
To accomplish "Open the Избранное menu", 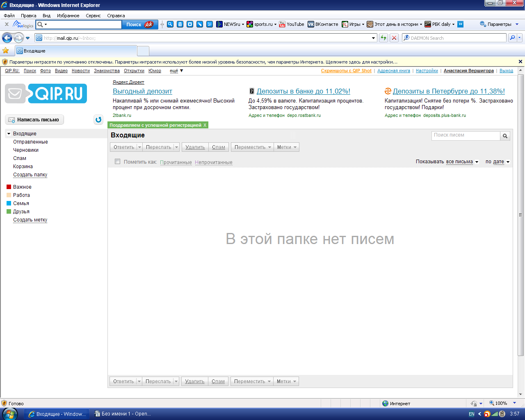I will pyautogui.click(x=68, y=16).
